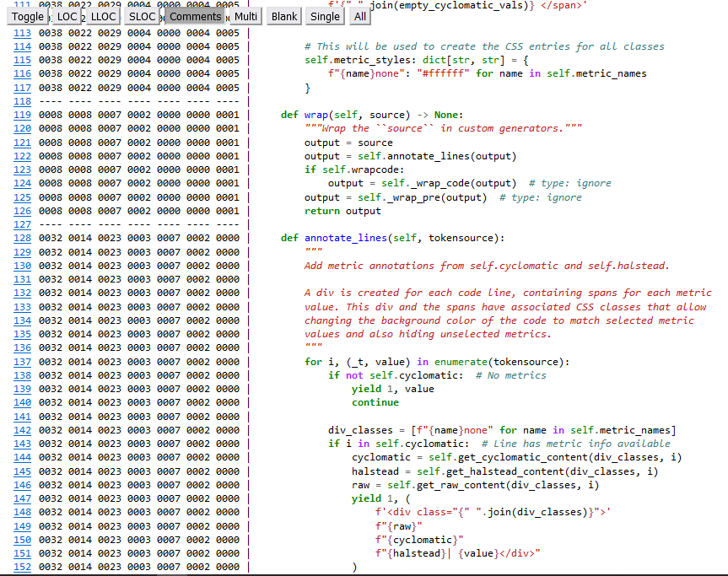Show the SLOC metric column
The image size is (728, 576).
pos(142,17)
